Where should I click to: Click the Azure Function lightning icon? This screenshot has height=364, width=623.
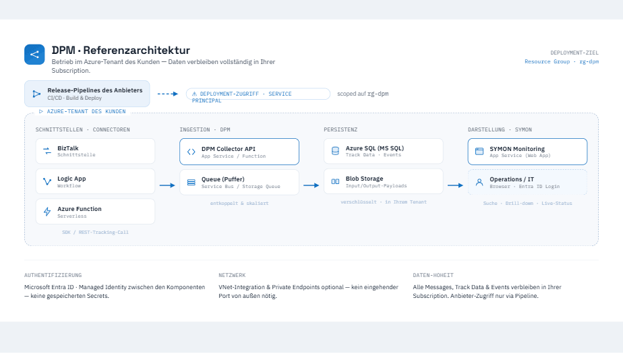(x=47, y=212)
